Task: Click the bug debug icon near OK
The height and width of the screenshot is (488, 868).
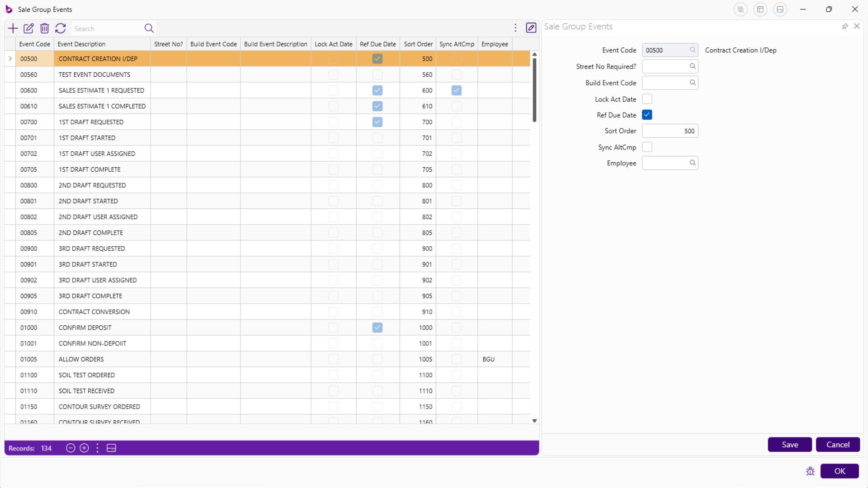Action: tap(810, 471)
